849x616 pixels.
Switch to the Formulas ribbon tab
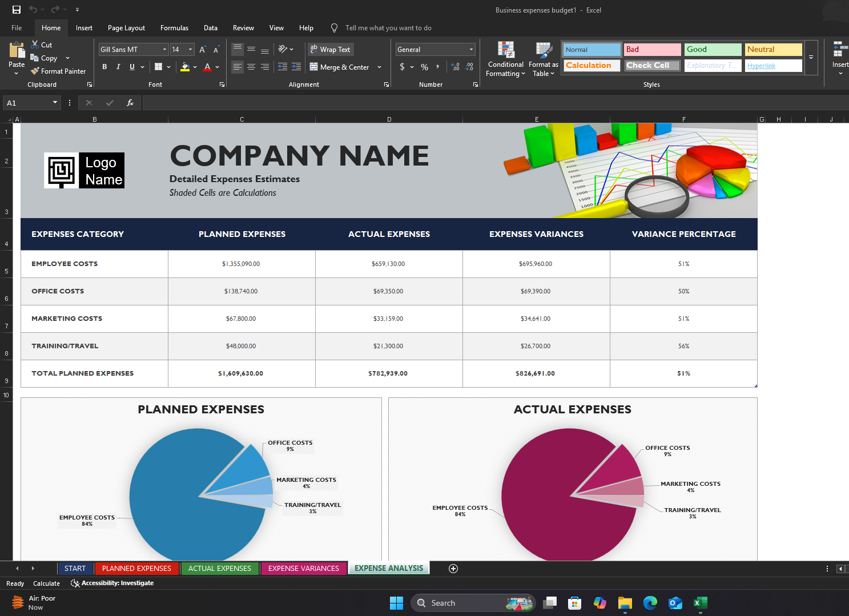pyautogui.click(x=174, y=27)
